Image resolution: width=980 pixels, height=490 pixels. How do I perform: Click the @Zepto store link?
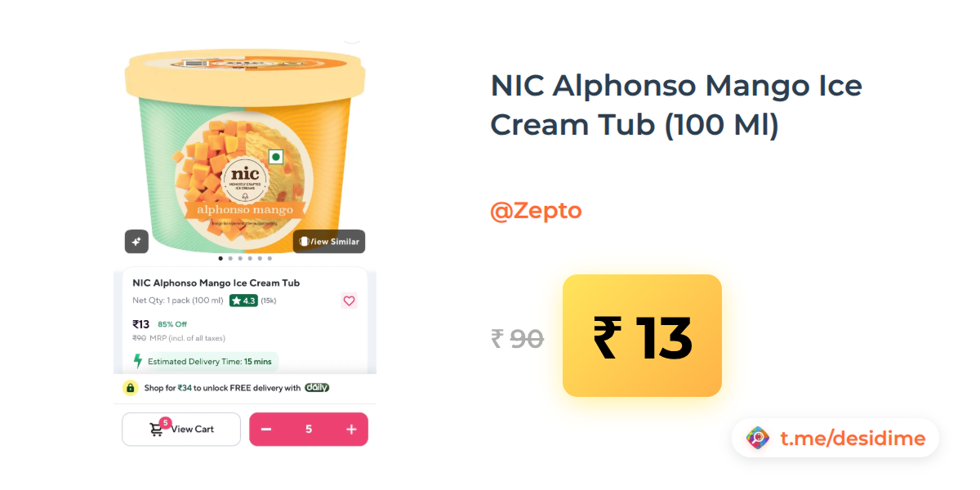pyautogui.click(x=536, y=211)
